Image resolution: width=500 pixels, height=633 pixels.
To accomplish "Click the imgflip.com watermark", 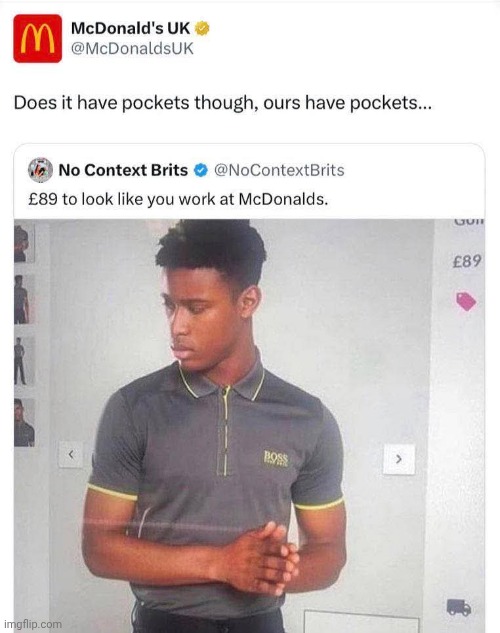I will pyautogui.click(x=33, y=624).
